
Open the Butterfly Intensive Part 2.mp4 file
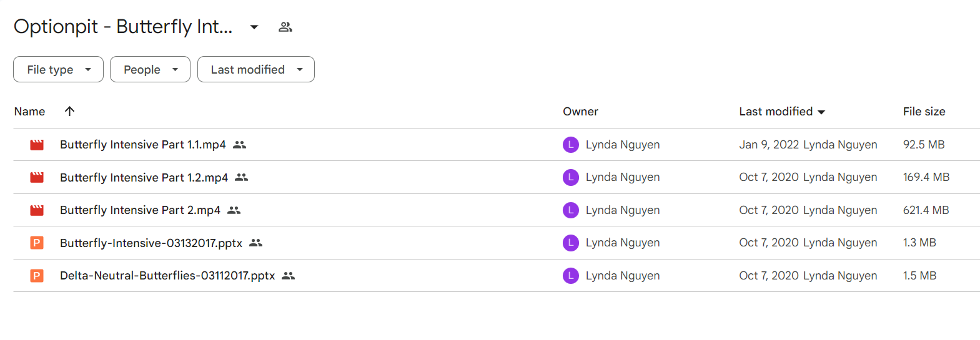tap(140, 210)
